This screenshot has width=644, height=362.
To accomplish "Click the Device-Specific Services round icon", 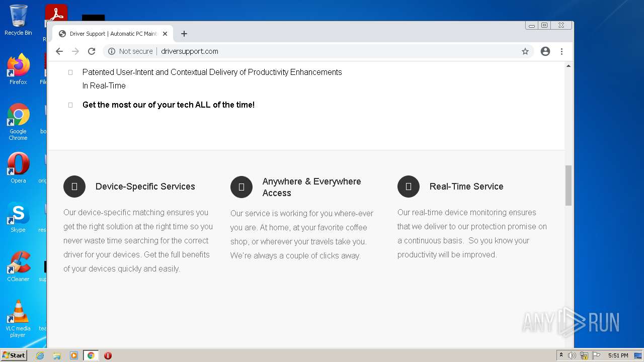I will 74,187.
